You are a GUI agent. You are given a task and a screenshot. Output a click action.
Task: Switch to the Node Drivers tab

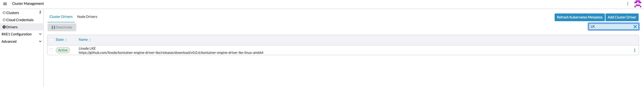[x=87, y=17]
